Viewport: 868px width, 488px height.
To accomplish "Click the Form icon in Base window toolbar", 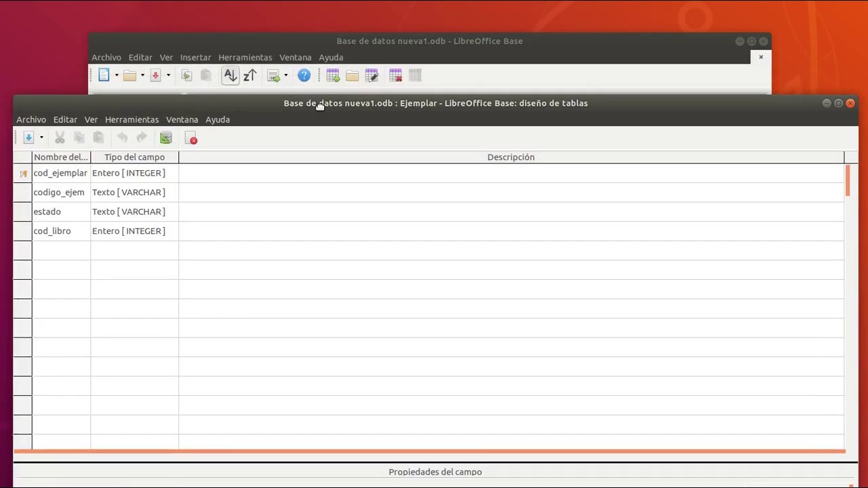I will [x=273, y=75].
